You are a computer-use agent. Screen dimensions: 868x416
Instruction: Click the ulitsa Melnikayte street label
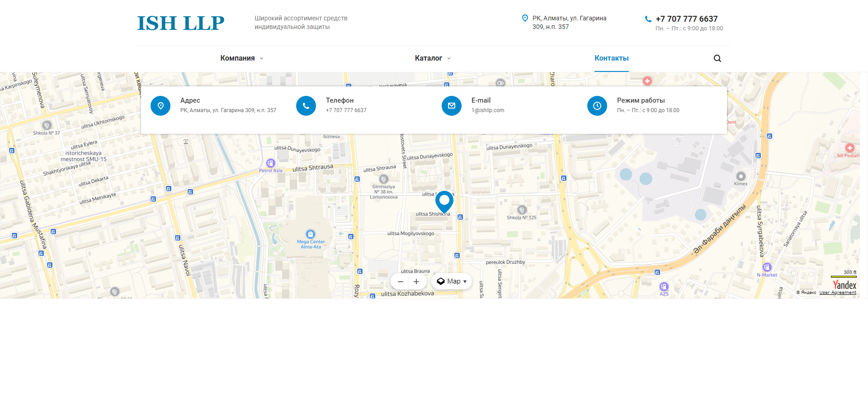(x=98, y=199)
